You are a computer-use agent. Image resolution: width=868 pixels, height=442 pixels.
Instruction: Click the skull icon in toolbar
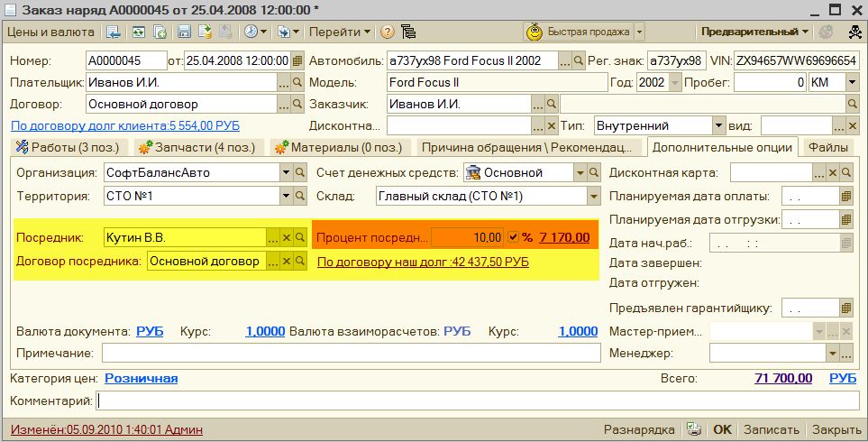point(851,32)
